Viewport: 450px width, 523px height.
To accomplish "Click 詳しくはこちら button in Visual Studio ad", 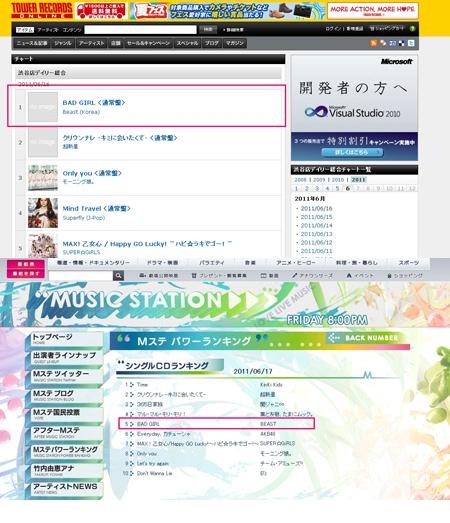I will pyautogui.click(x=352, y=152).
